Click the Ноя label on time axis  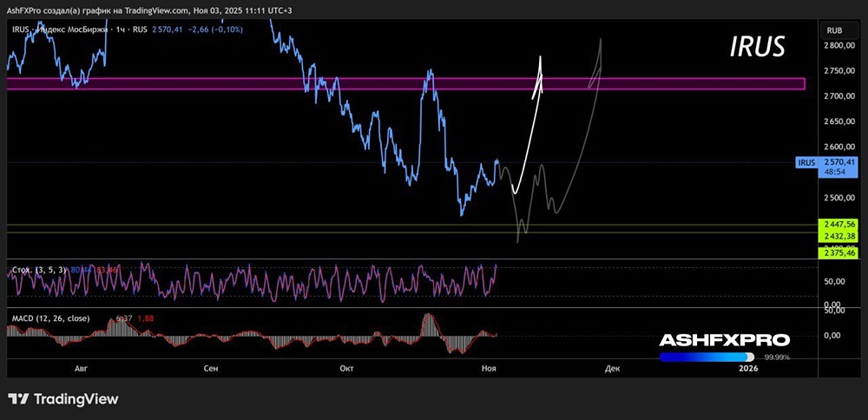click(489, 369)
